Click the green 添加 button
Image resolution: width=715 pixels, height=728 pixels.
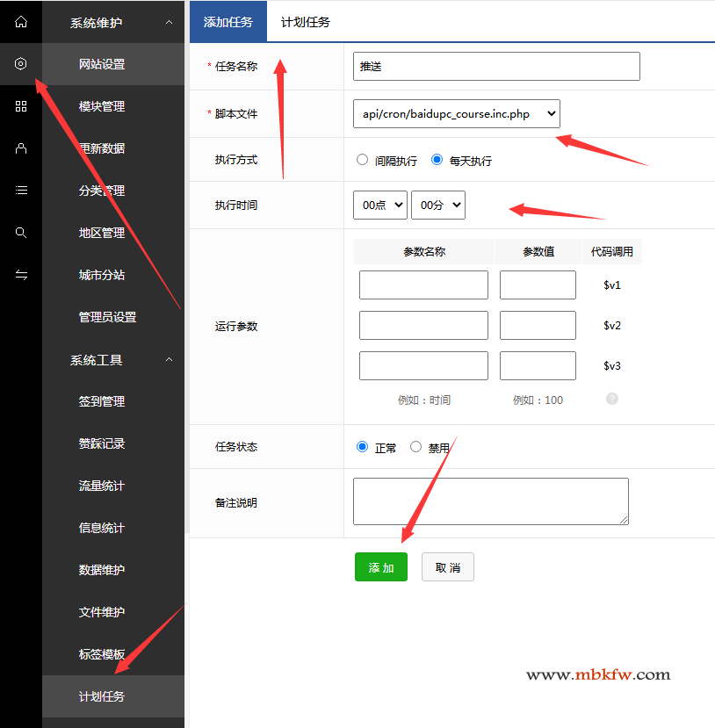click(380, 567)
